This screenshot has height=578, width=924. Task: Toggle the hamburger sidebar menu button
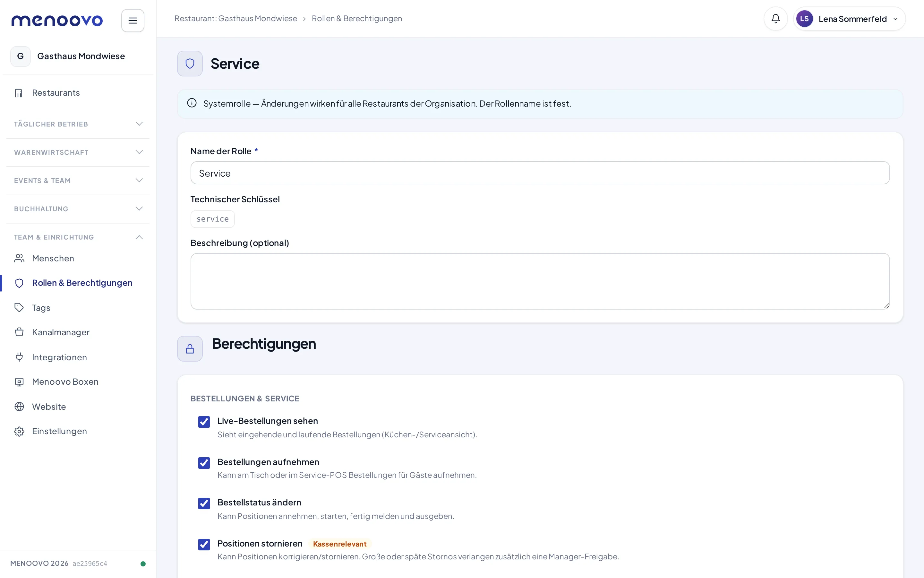[x=133, y=21]
